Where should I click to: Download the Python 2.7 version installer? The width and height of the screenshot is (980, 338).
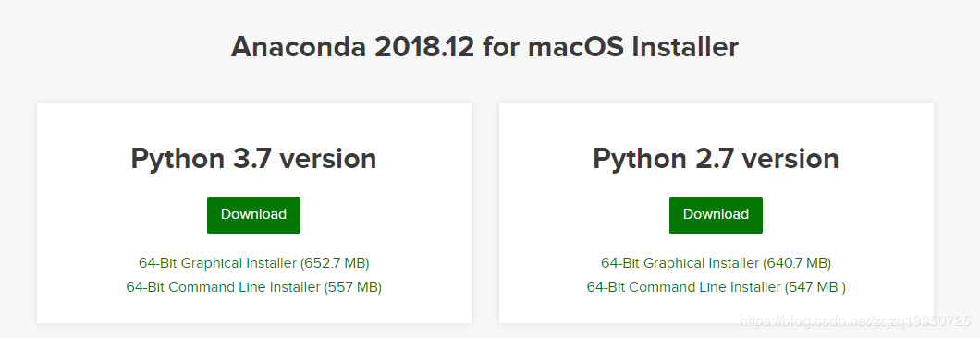(x=716, y=215)
